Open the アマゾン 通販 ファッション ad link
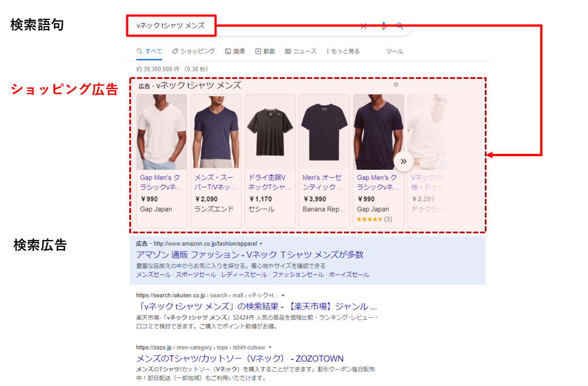The width and height of the screenshot is (588, 386). pos(250,255)
